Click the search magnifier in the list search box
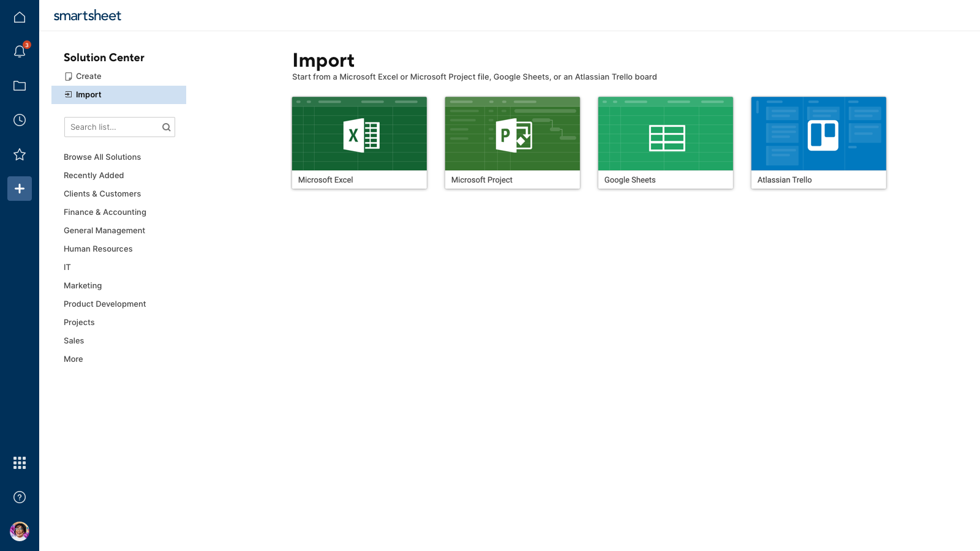 (x=166, y=127)
